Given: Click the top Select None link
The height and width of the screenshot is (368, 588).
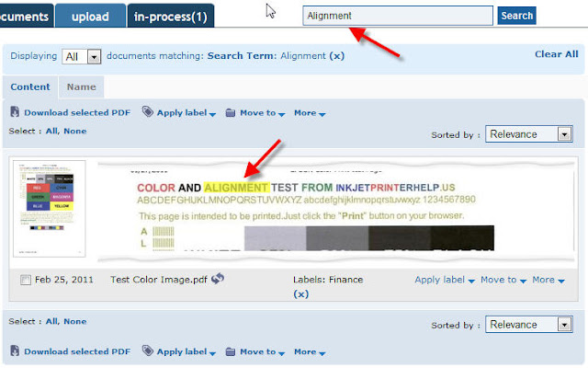Looking at the screenshot, I should [75, 131].
